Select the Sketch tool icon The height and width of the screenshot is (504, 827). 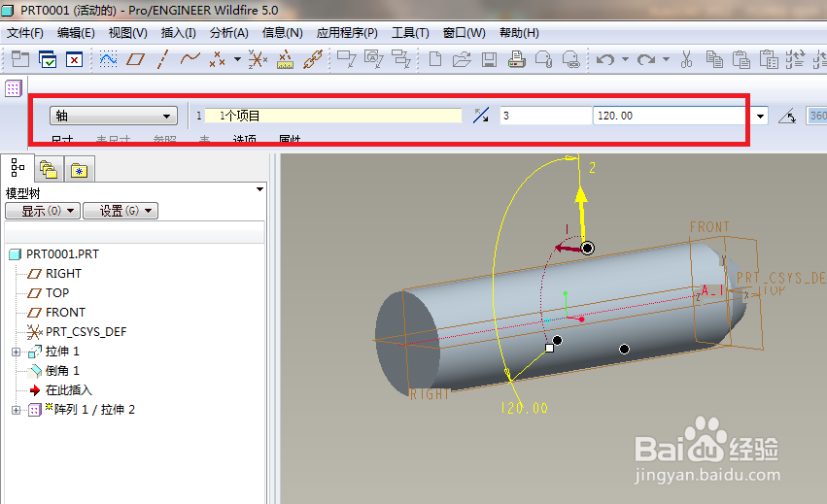click(108, 59)
